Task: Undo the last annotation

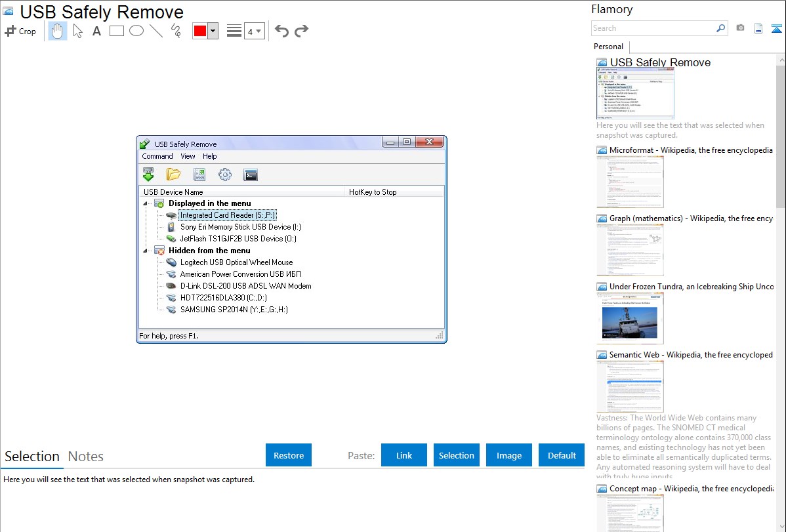Action: pyautogui.click(x=281, y=31)
